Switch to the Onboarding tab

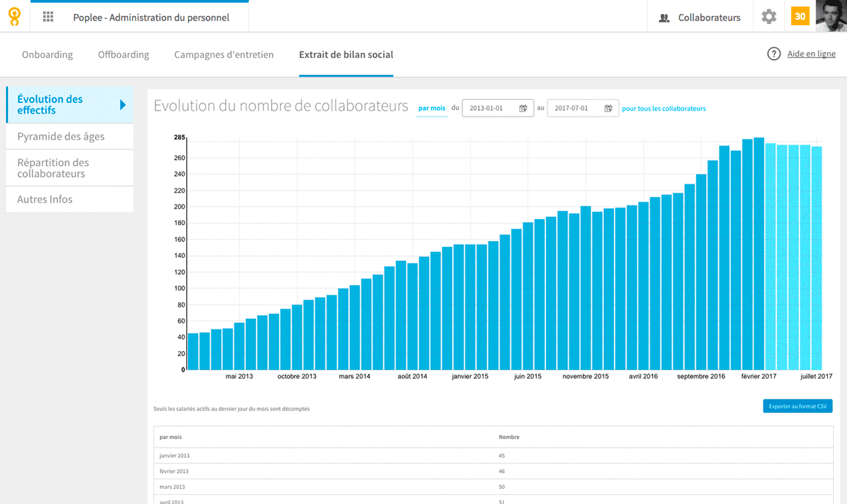click(47, 54)
